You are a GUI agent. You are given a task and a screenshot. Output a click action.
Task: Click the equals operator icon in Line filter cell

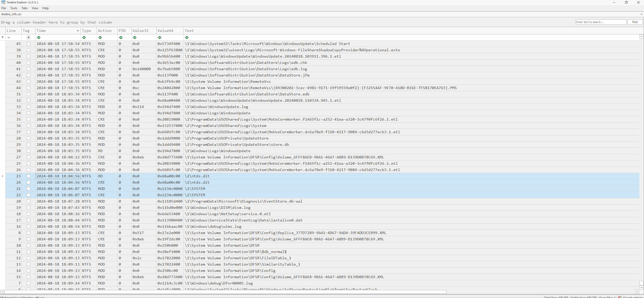pyautogui.click(x=9, y=37)
